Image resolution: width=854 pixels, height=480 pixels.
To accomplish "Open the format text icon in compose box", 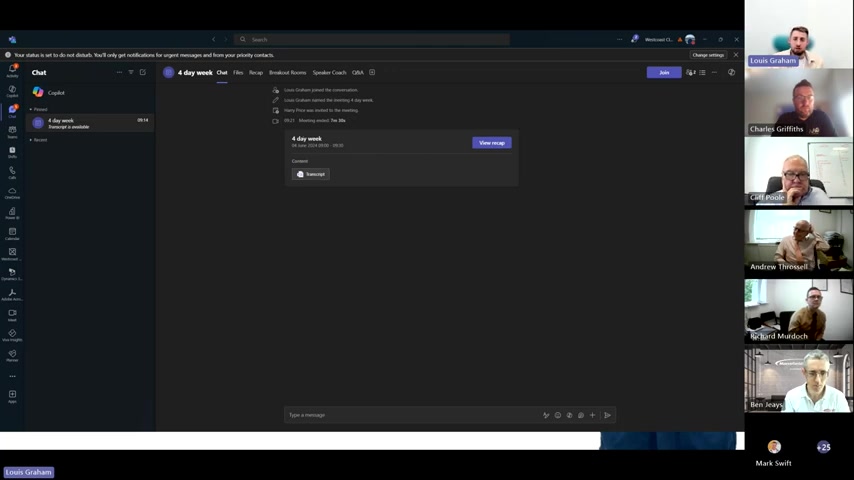I will pyautogui.click(x=546, y=415).
